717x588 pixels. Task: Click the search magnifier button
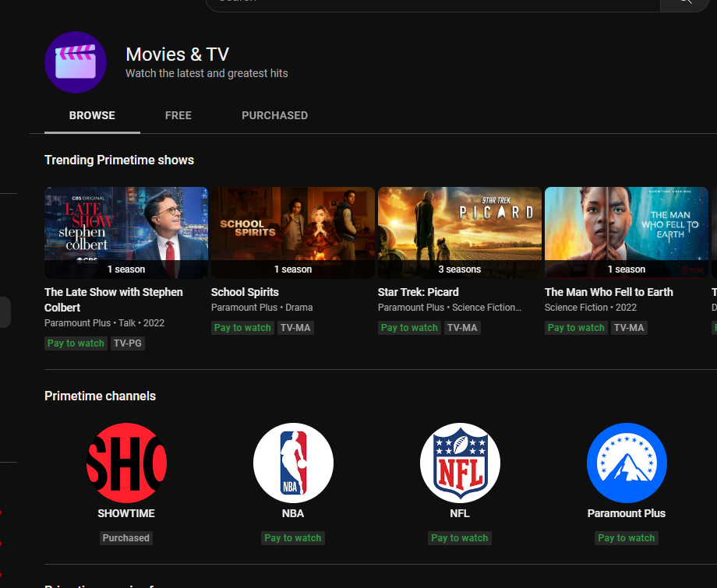(684, 4)
